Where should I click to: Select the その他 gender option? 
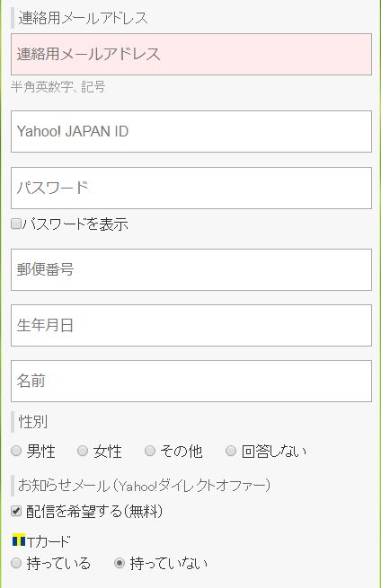[x=150, y=451]
